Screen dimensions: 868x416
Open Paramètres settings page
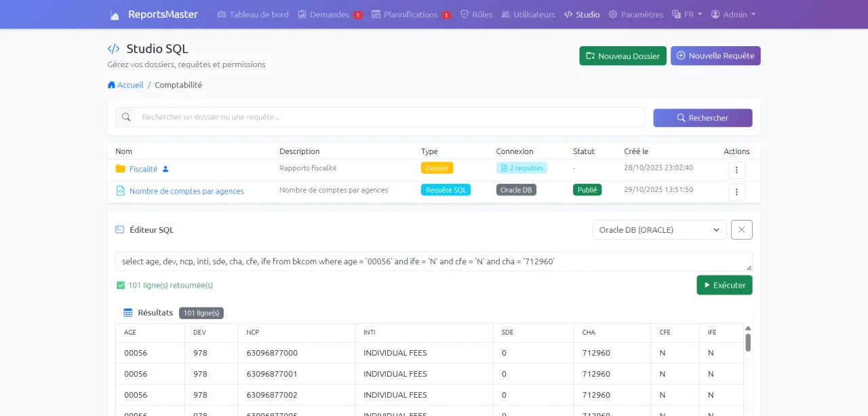point(635,14)
